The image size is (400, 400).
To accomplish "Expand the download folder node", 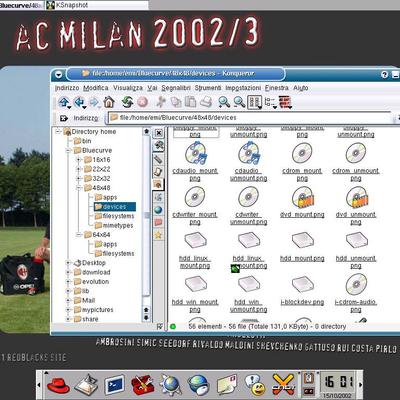I will 68,272.
